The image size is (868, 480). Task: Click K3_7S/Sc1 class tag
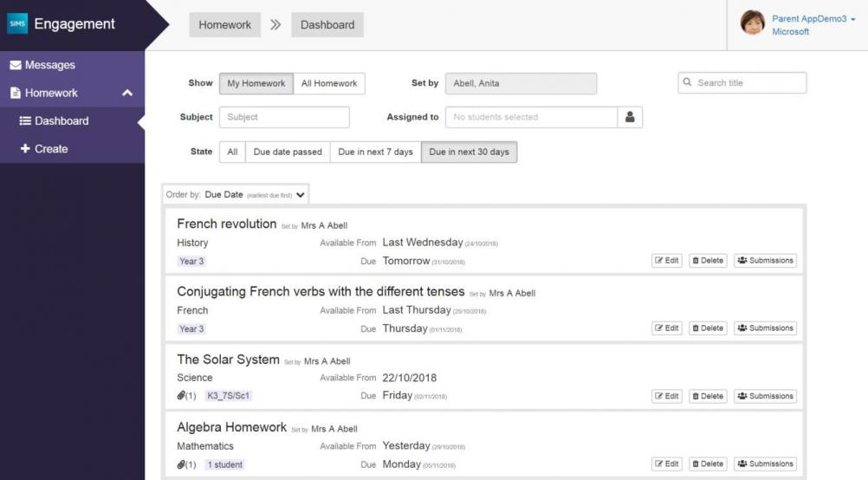pyautogui.click(x=228, y=396)
